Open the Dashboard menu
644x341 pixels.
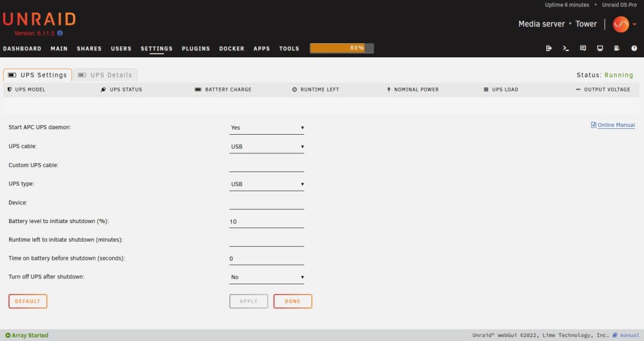pyautogui.click(x=22, y=48)
